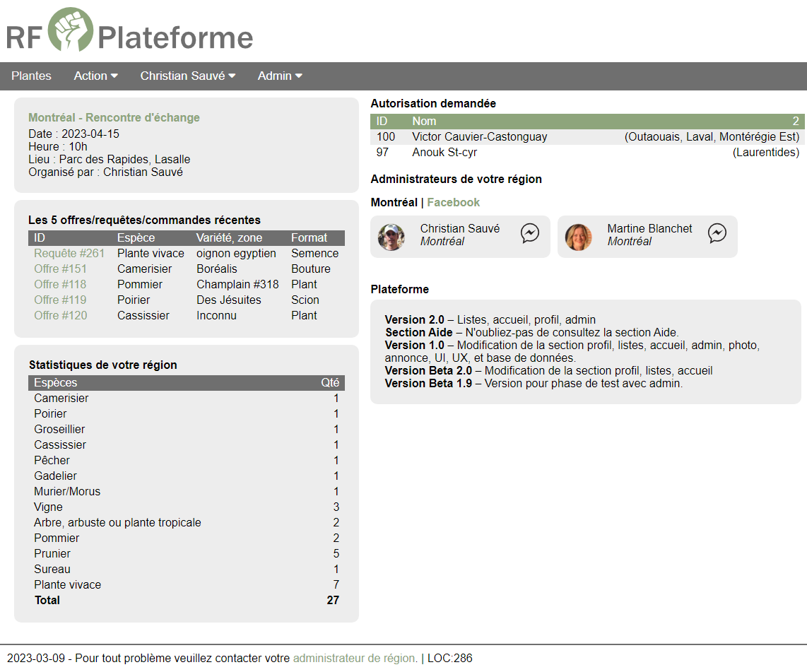The width and height of the screenshot is (807, 672).
Task: Expand the Action dropdown menu
Action: (95, 76)
